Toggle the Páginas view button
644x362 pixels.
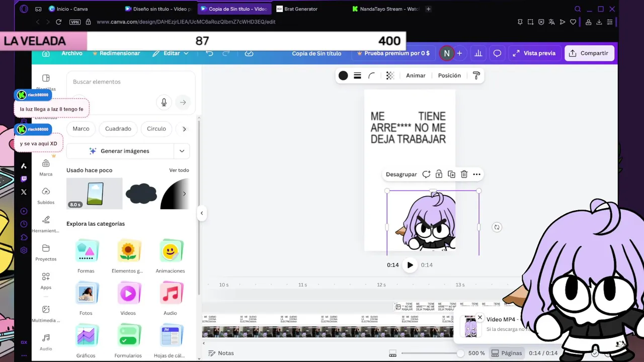[x=507, y=353]
